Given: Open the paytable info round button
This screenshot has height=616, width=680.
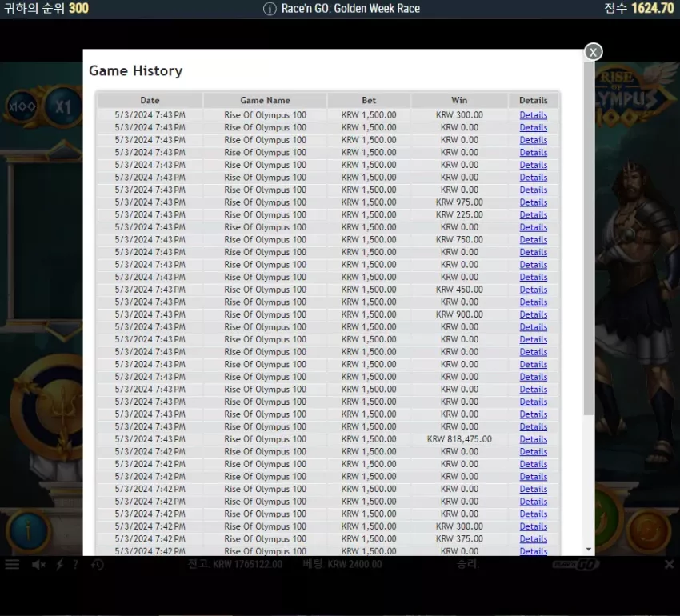Looking at the screenshot, I should click(29, 530).
